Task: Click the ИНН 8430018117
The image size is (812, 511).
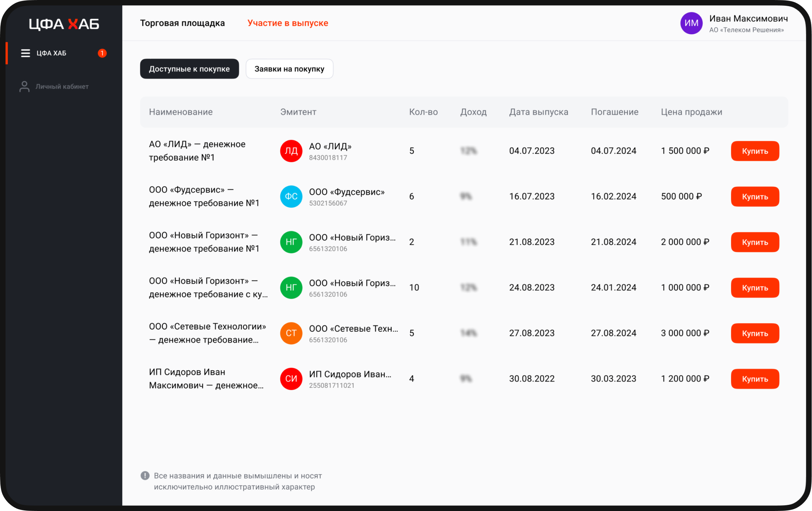Action: tap(328, 158)
